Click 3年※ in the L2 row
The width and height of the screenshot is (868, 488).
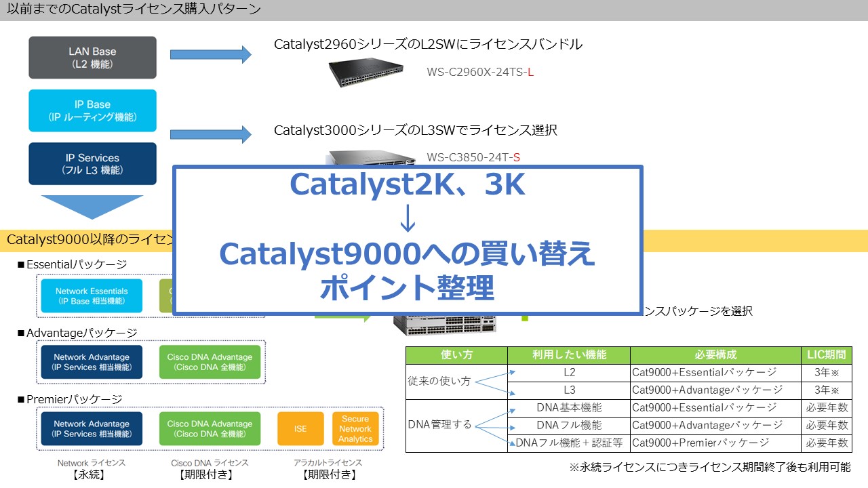(826, 373)
